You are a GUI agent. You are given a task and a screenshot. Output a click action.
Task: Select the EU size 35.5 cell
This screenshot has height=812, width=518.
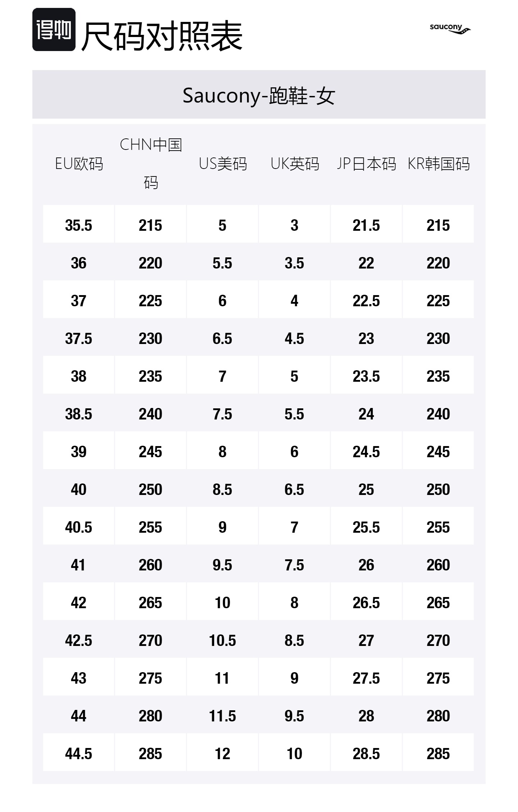79,225
